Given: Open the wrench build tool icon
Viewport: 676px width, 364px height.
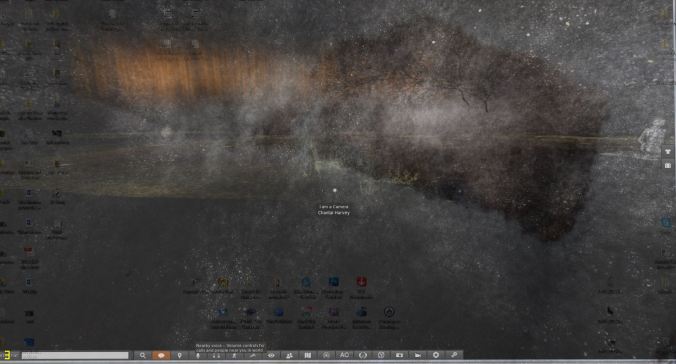Looking at the screenshot, I should coord(454,355).
